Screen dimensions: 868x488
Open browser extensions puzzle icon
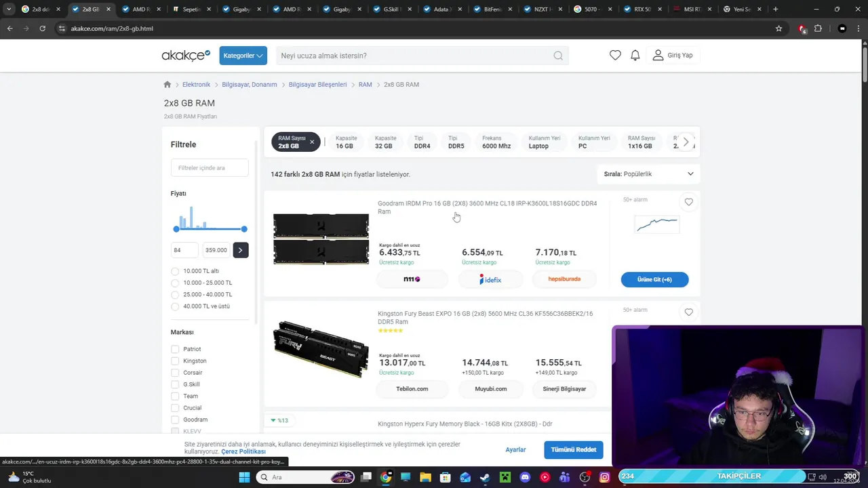tap(818, 28)
